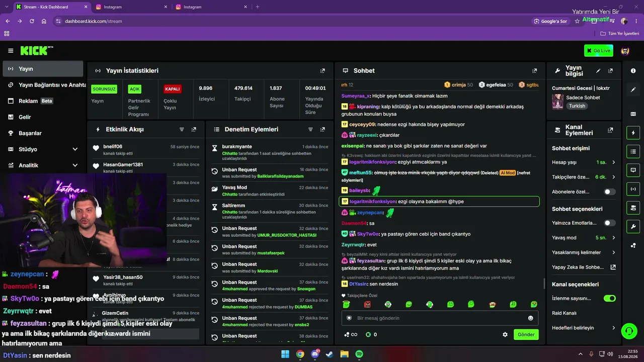Open Hesap yaşı setting chevron
The height and width of the screenshot is (362, 644).
613,162
